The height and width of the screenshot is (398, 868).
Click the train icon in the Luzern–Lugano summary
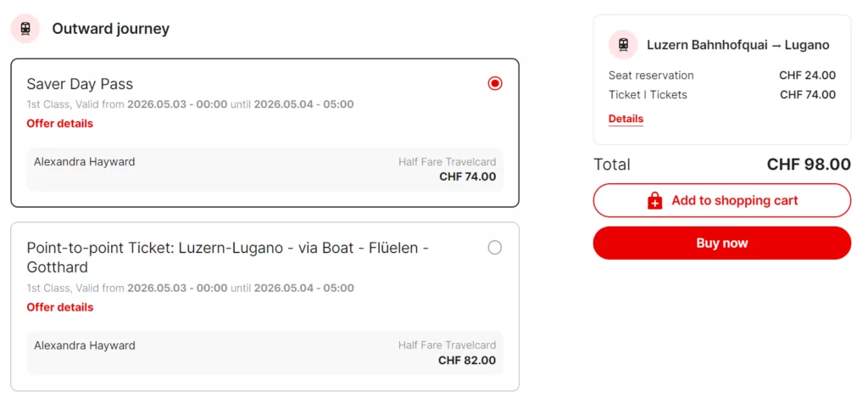[623, 45]
